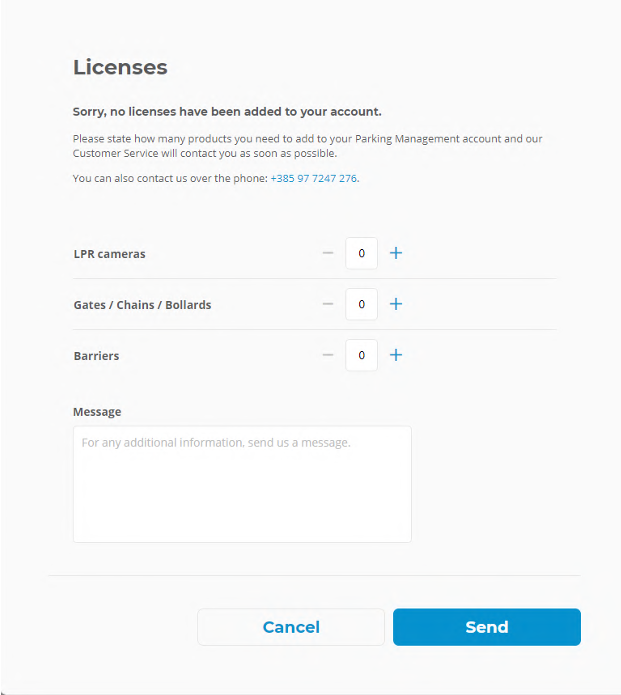Increase the LPR cameras count
Screen dimensions: 621x695
click(x=396, y=253)
